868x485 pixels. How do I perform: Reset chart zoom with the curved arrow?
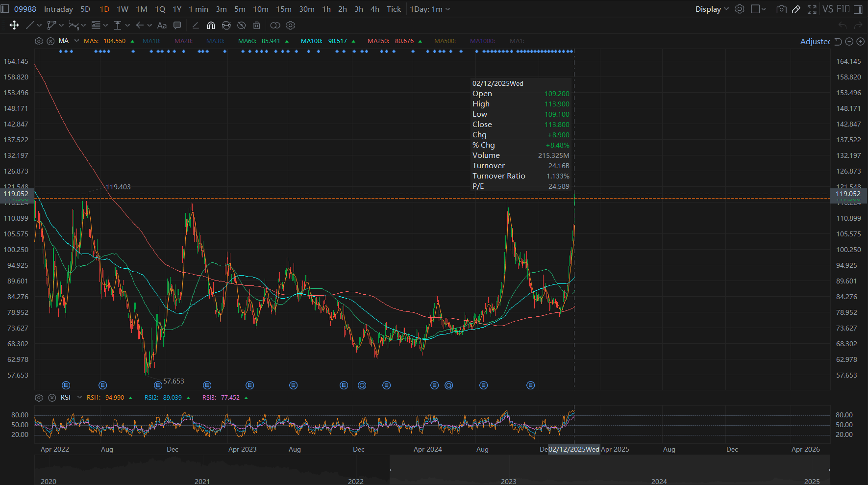click(x=838, y=42)
